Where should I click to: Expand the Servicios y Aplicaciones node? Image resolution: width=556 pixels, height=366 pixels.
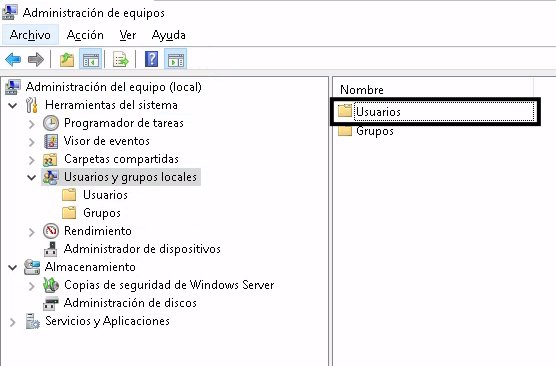(x=13, y=322)
